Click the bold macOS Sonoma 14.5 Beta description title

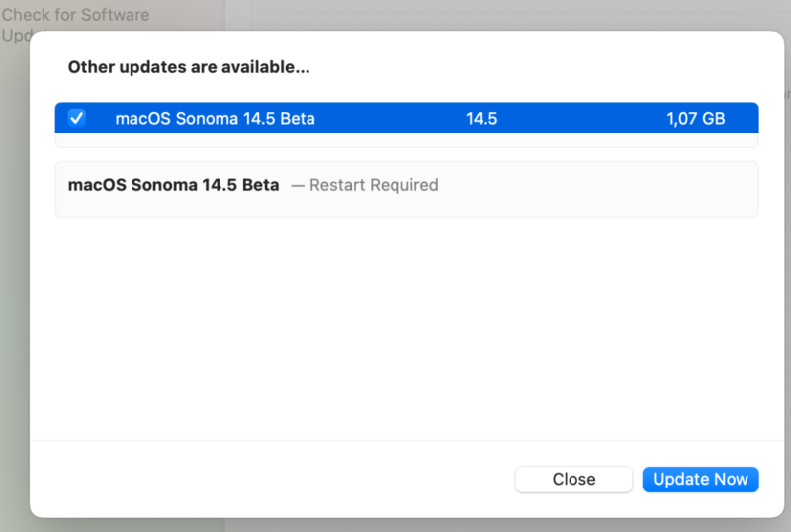point(173,185)
